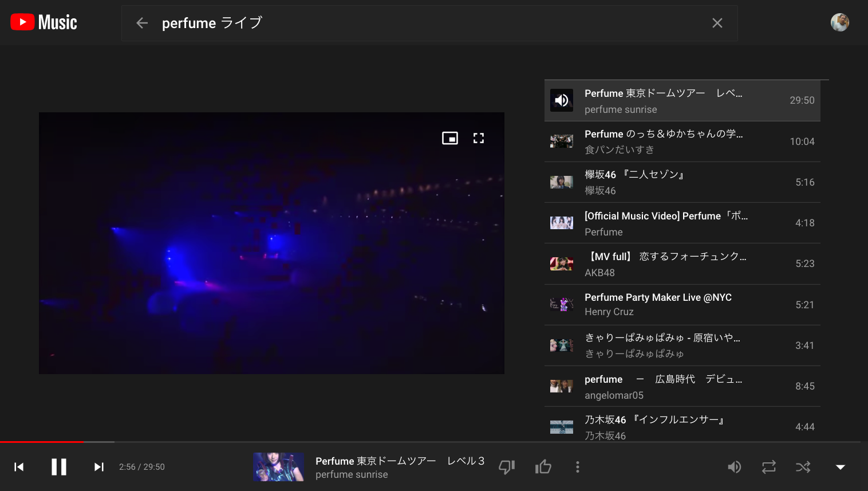The height and width of the screenshot is (491, 868).
Task: Click thumbnail of きゃりーぱみゅぱみゅ queue item
Action: 562,345
